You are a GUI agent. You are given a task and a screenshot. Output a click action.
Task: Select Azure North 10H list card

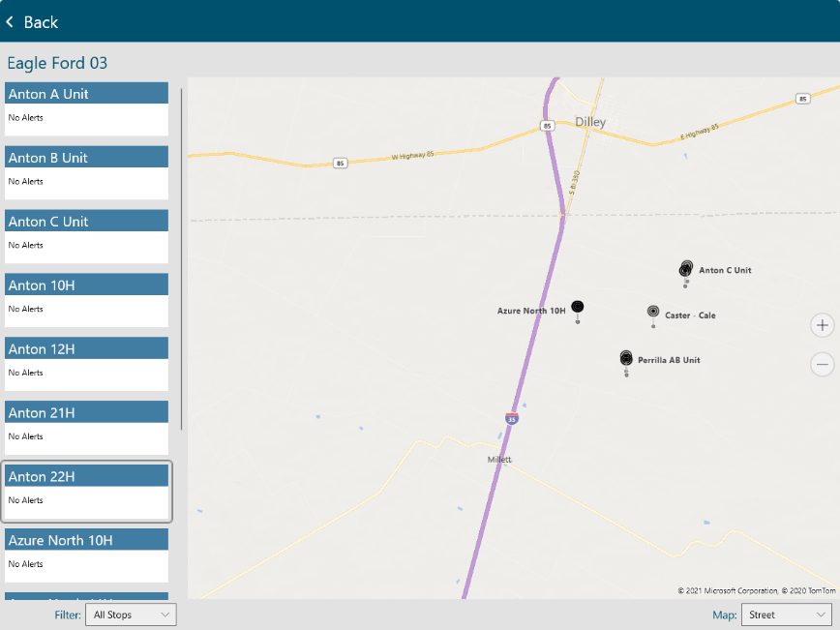tap(87, 555)
